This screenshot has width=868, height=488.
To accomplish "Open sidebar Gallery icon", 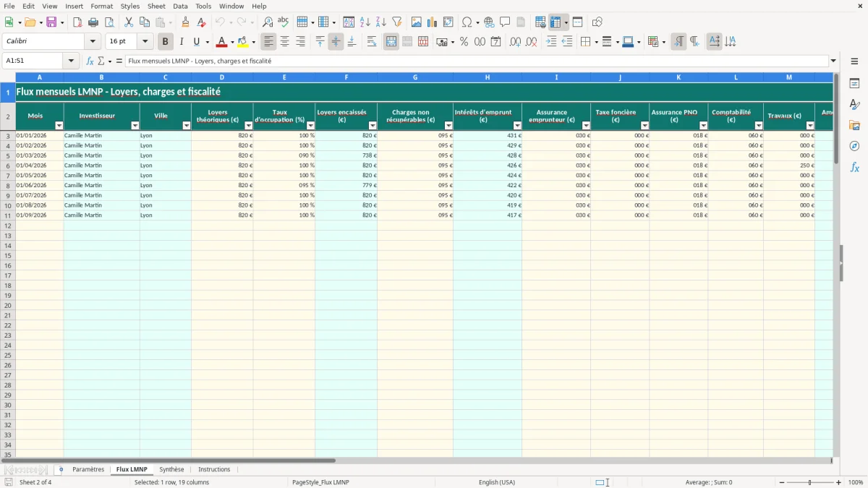I will 854,125.
